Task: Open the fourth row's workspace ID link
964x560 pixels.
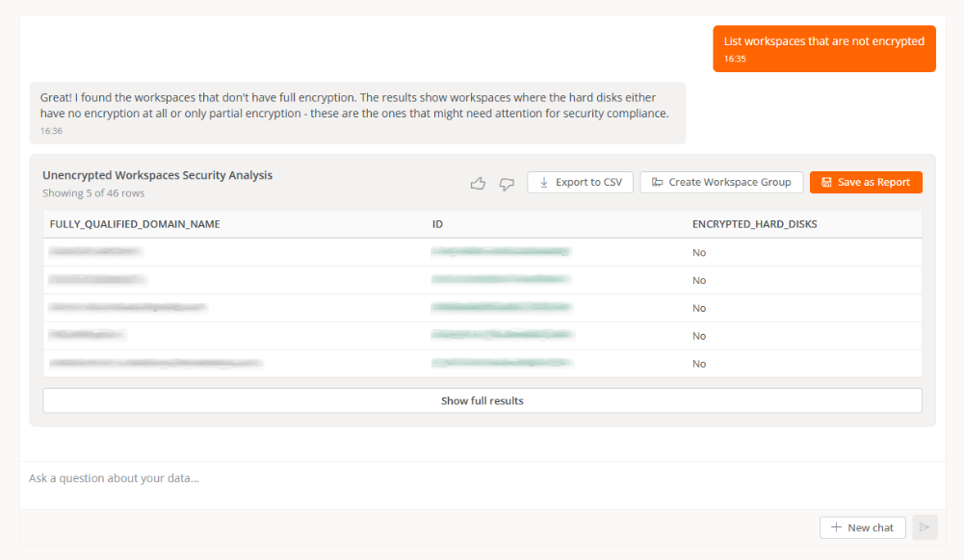Action: [501, 336]
